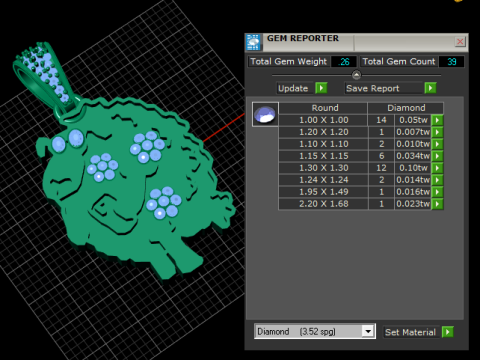Select the 1.24 X 1.24 size cell

pyautogui.click(x=323, y=180)
